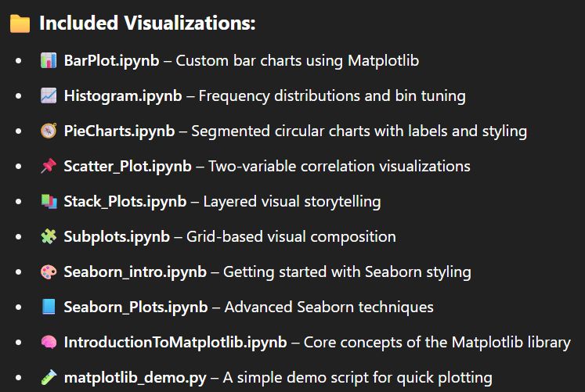Click the pushpin emoji before Scatter_Plot
This screenshot has width=585, height=392.
pyautogui.click(x=49, y=167)
